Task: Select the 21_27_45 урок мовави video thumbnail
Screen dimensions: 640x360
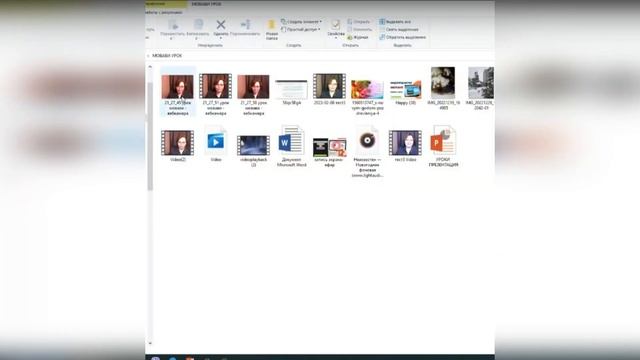Action: (x=178, y=87)
